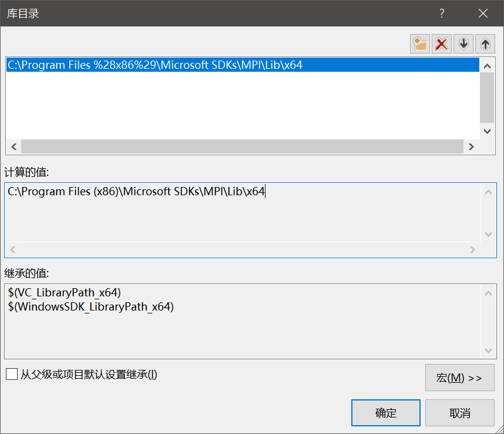The image size is (504, 434).
Task: Click the left arrow of the horizontal scrollbar
Action: click(13, 146)
